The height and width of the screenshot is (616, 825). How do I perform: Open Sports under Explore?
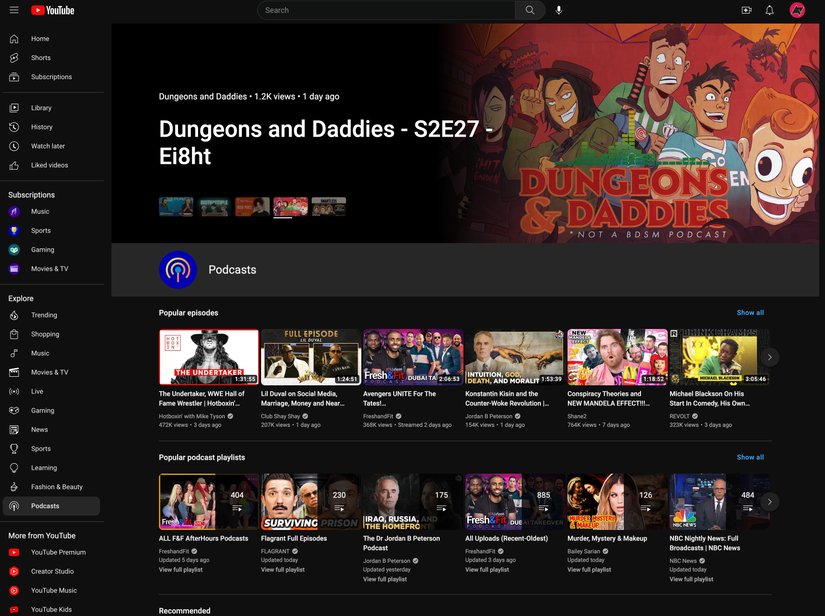coord(51,449)
